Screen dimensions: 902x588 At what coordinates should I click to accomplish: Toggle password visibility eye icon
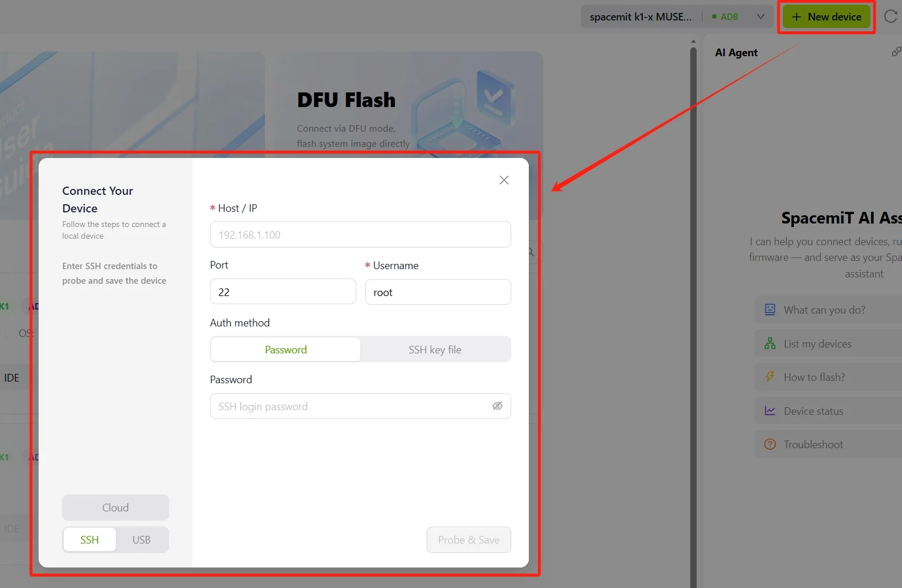click(497, 406)
